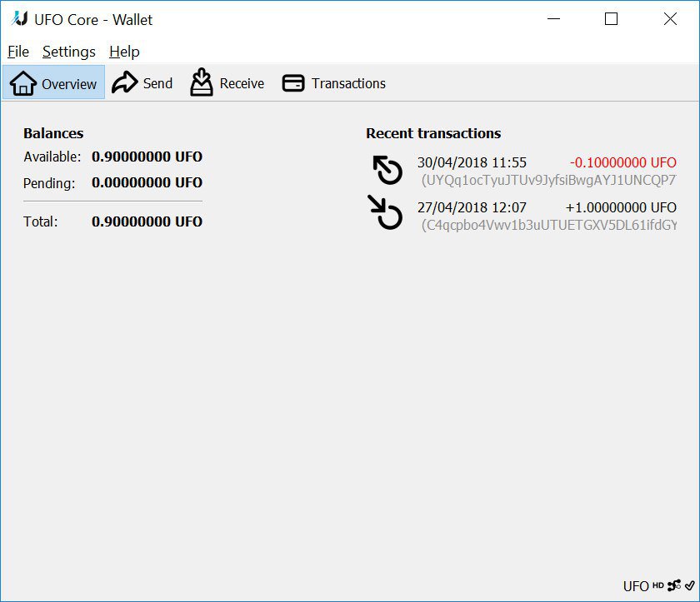Click the received transaction icon for 27/04/2018
Viewport: 700px width, 602px height.
(x=385, y=212)
